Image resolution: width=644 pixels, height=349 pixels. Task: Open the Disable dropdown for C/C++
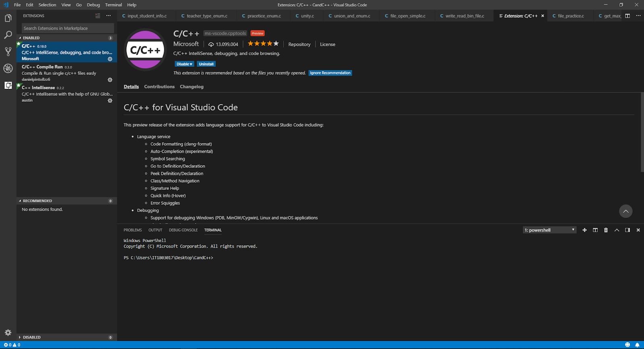184,64
